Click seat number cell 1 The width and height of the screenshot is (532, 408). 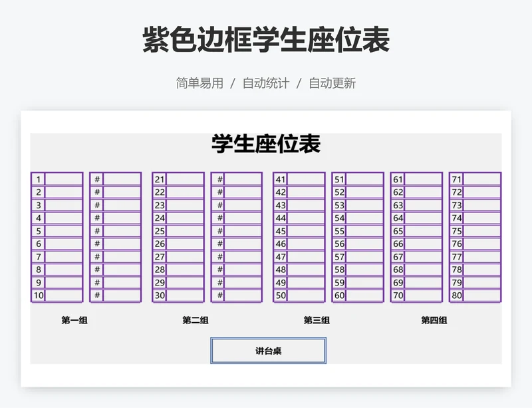pyautogui.click(x=39, y=179)
